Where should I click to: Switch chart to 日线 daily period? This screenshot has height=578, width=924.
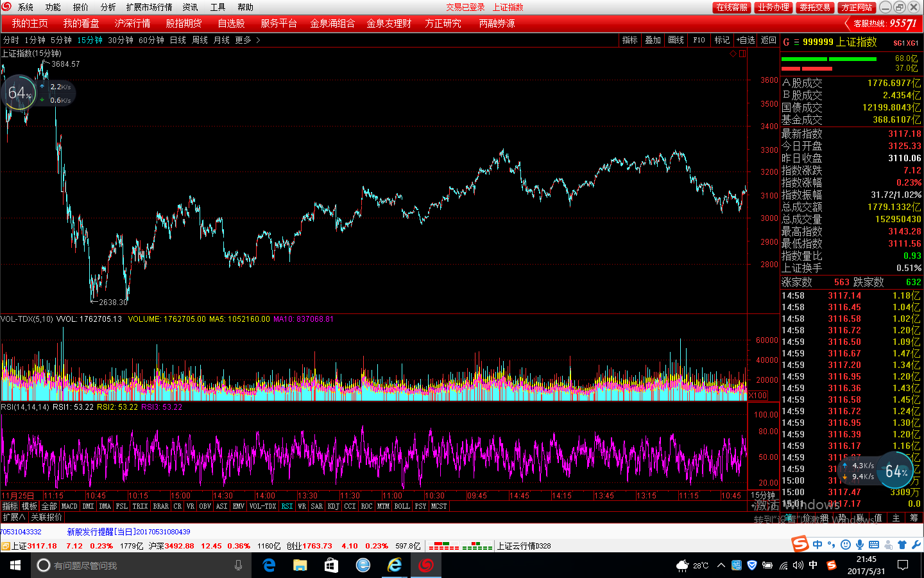(178, 40)
